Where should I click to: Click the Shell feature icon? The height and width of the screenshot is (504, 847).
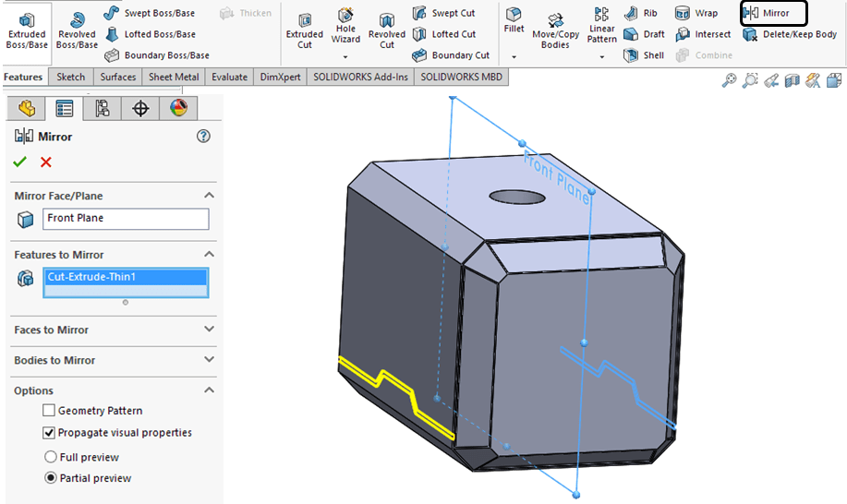[x=631, y=55]
